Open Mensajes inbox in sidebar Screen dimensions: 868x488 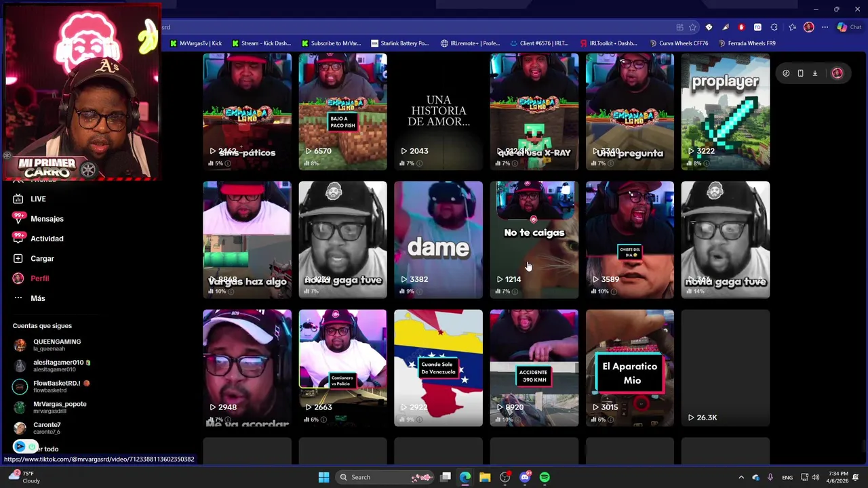click(38, 218)
